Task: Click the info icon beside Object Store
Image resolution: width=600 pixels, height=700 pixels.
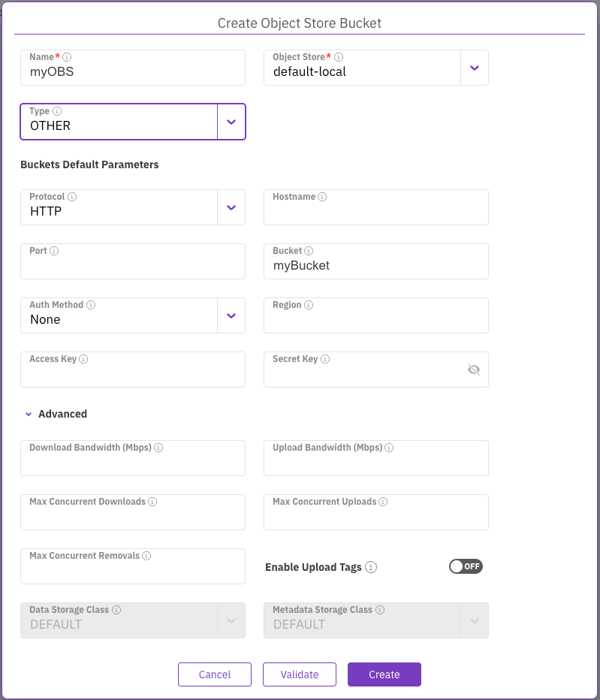Action: (x=339, y=57)
